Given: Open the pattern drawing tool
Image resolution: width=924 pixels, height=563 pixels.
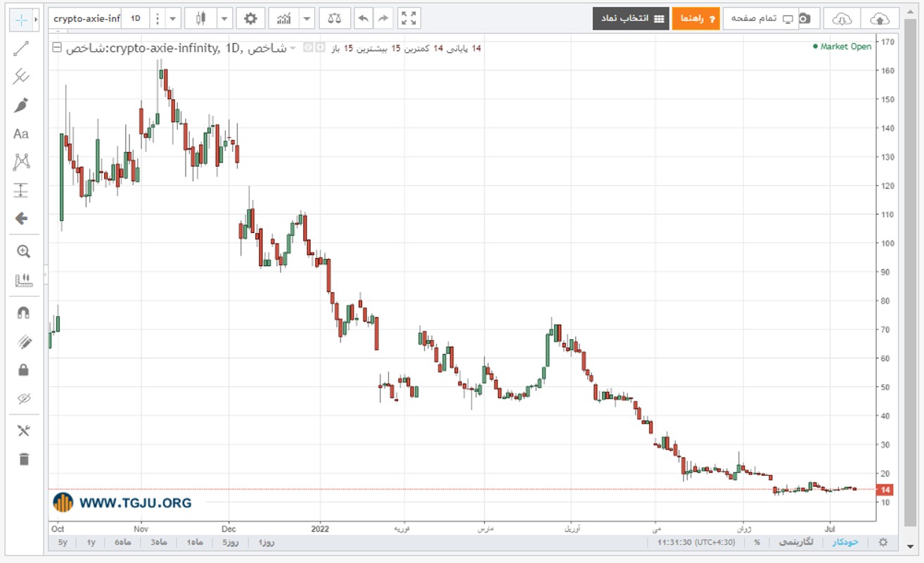Looking at the screenshot, I should click(22, 162).
